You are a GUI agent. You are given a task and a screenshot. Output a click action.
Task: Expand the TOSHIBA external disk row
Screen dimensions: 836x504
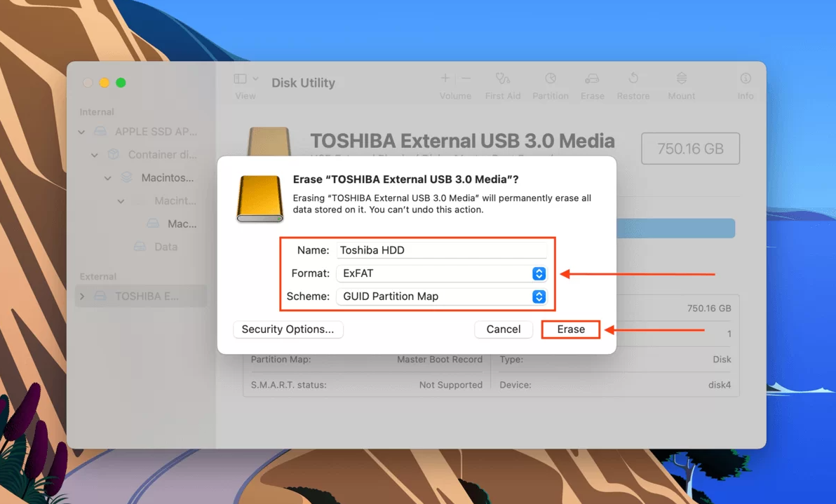[81, 297]
